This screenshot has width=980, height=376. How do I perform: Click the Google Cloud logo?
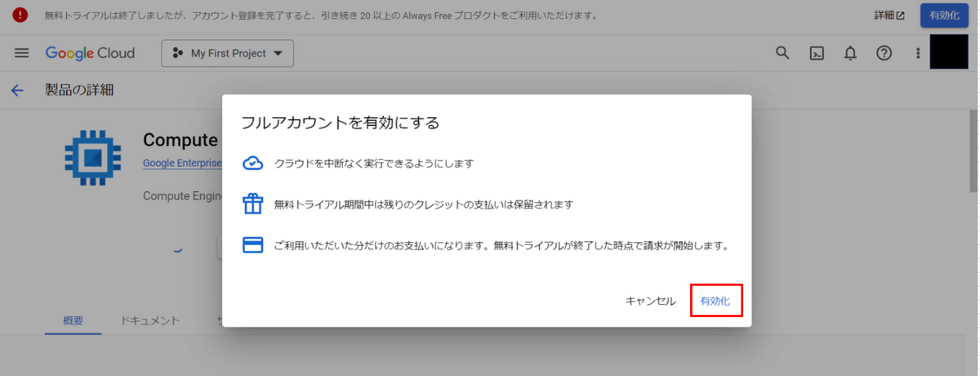(x=90, y=53)
